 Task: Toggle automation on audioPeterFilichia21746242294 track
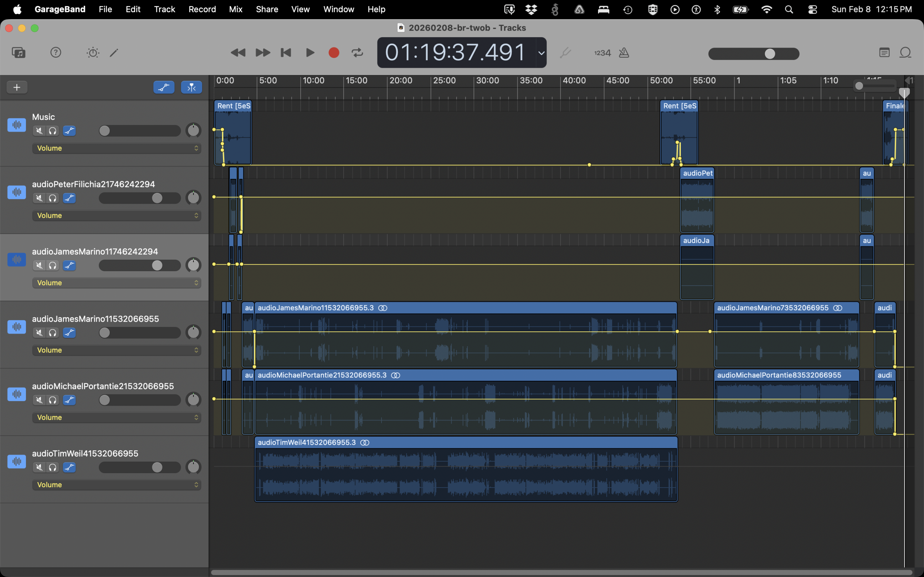pos(69,198)
